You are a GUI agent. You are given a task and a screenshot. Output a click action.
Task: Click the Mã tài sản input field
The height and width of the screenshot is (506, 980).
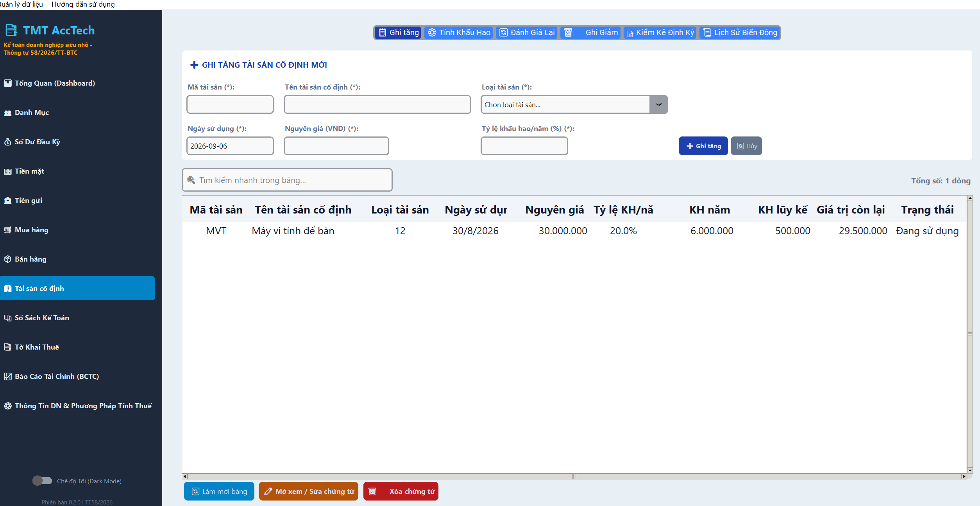point(230,104)
